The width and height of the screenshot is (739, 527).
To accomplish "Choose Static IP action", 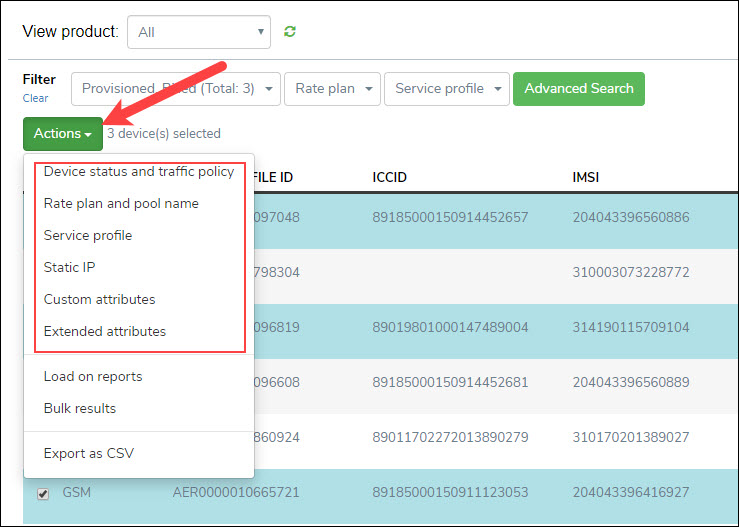I will point(139,267).
